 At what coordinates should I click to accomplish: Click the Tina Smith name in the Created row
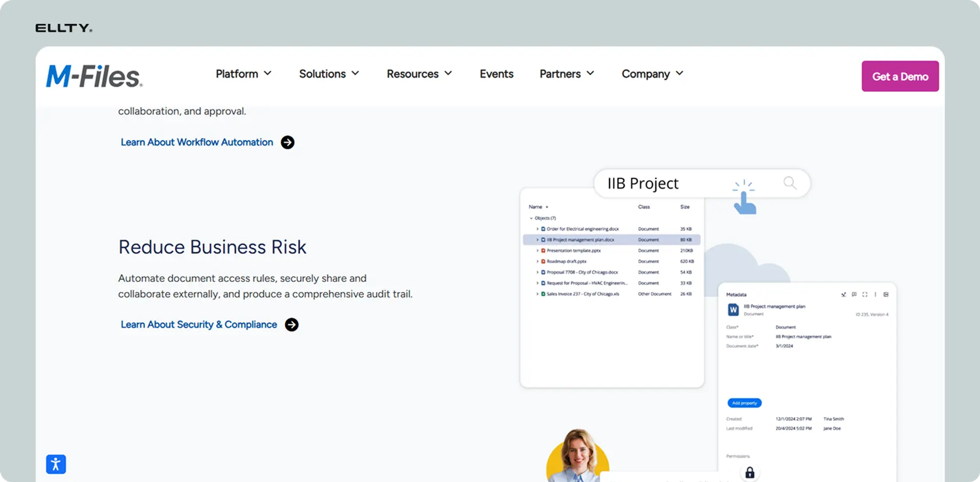[834, 419]
